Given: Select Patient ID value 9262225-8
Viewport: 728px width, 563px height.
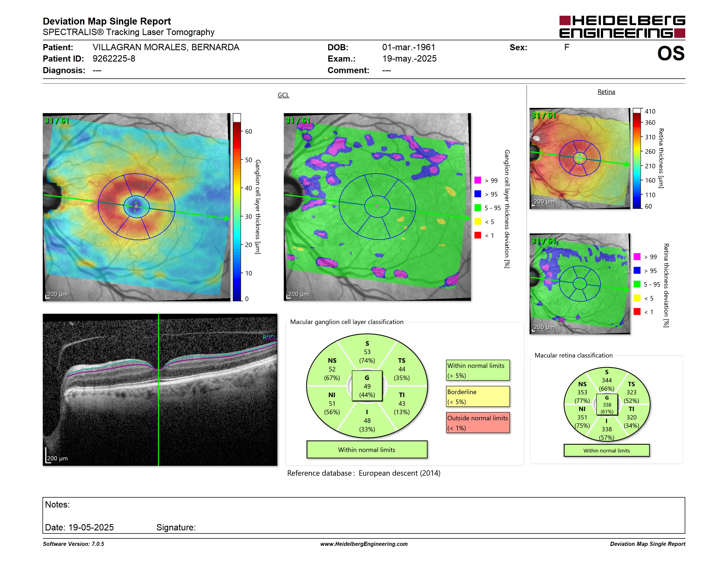Looking at the screenshot, I should pyautogui.click(x=114, y=59).
